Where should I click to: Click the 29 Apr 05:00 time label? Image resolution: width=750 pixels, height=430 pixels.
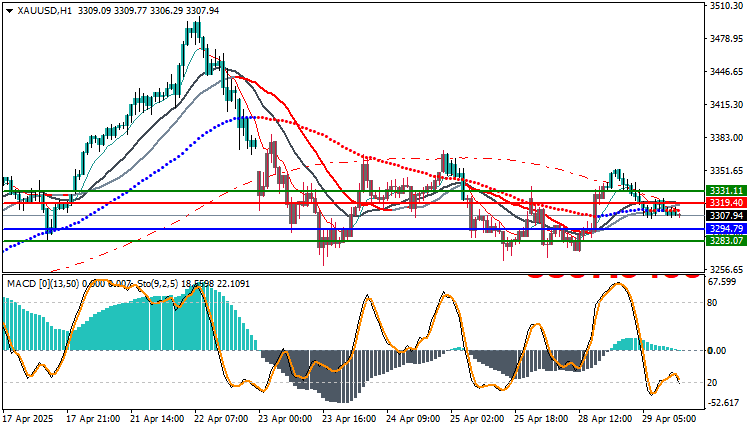coord(670,419)
